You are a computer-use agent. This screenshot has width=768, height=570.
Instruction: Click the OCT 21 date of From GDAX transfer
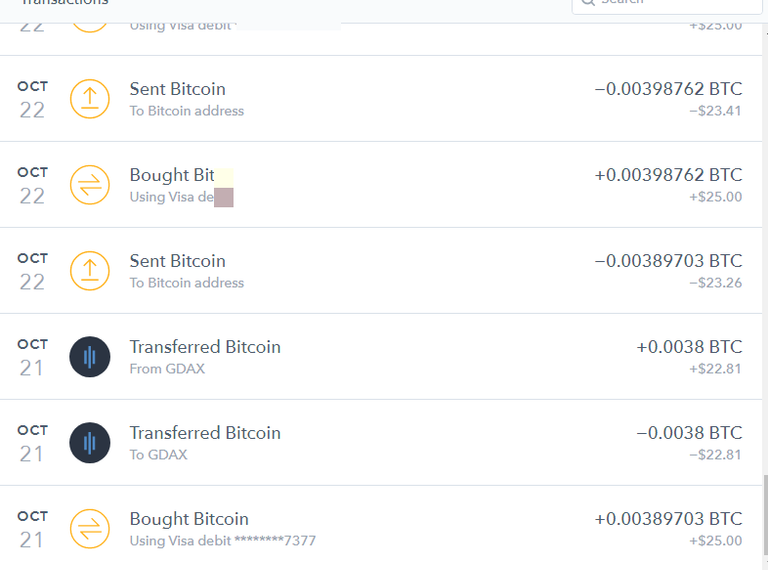pyautogui.click(x=32, y=358)
